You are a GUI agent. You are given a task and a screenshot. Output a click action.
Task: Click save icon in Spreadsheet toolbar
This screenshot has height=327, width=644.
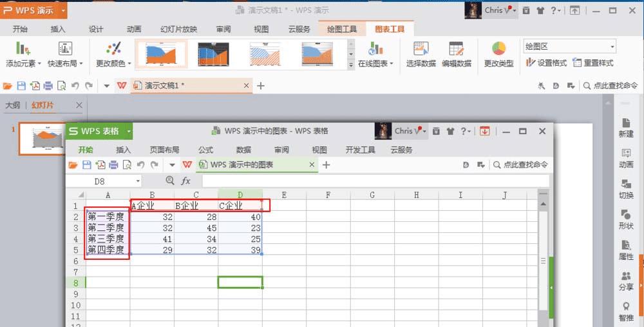pos(87,165)
